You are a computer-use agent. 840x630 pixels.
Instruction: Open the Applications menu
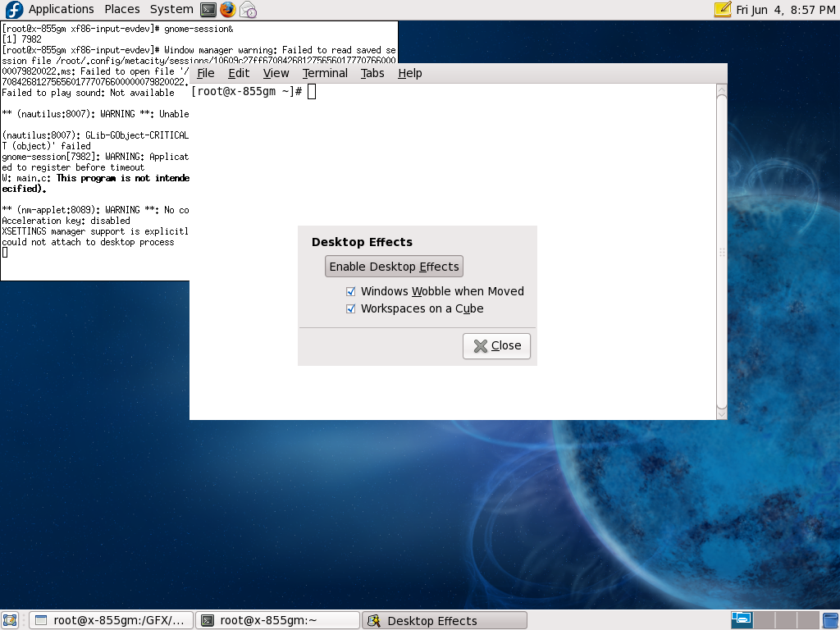[62, 10]
